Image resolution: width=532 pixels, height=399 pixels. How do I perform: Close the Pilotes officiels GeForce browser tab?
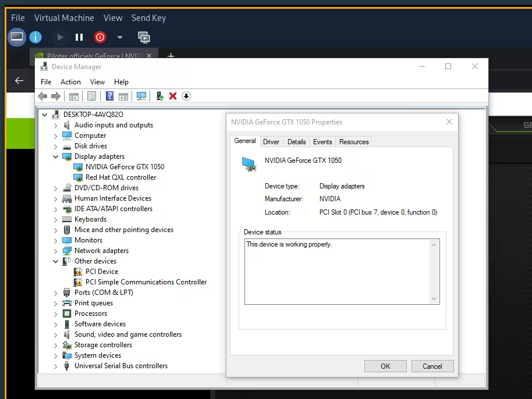click(x=149, y=56)
